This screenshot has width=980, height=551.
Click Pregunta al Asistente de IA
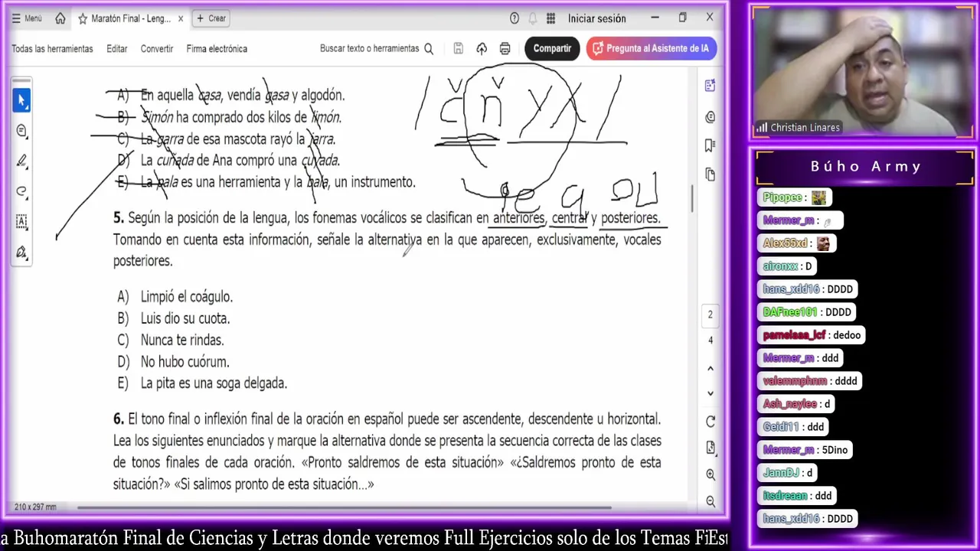[652, 48]
